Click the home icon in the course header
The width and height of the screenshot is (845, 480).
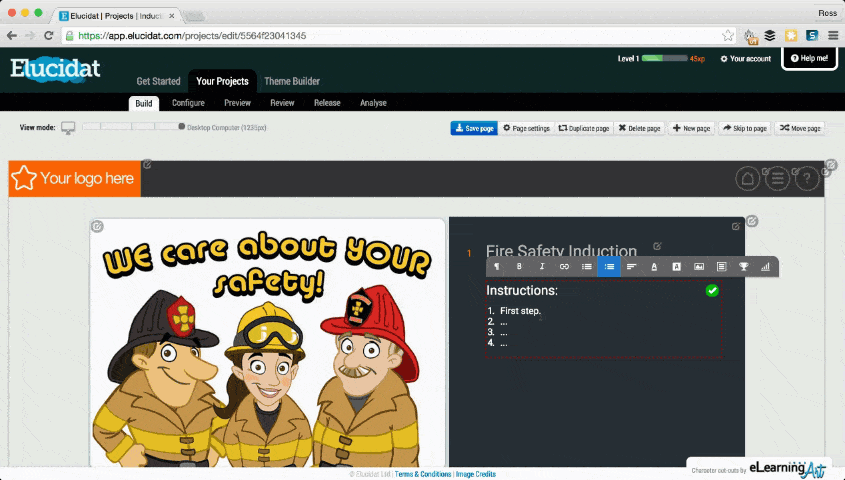tap(747, 178)
